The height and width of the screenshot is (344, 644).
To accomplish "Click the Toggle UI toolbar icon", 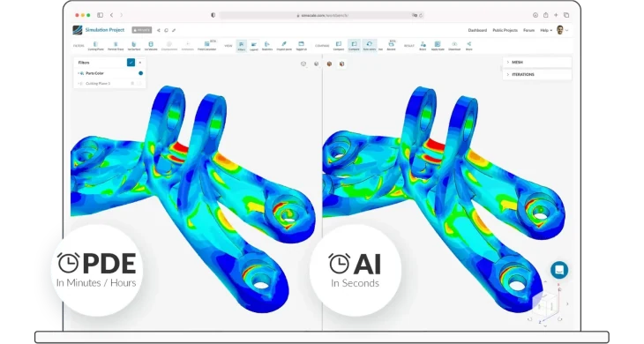I will [301, 46].
